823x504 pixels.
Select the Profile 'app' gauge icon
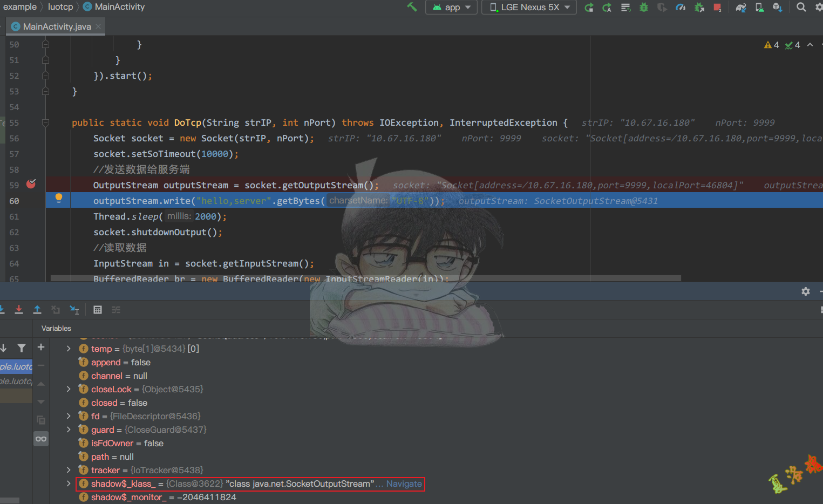681,7
